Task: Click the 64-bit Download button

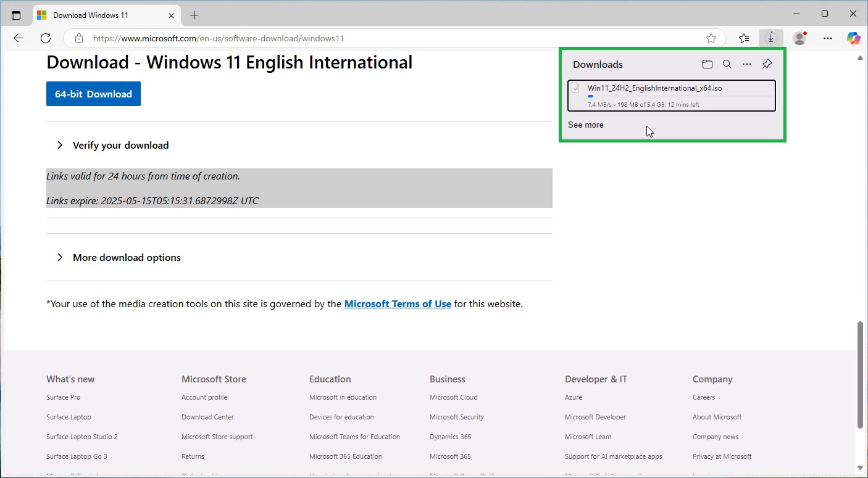Action: click(x=93, y=94)
